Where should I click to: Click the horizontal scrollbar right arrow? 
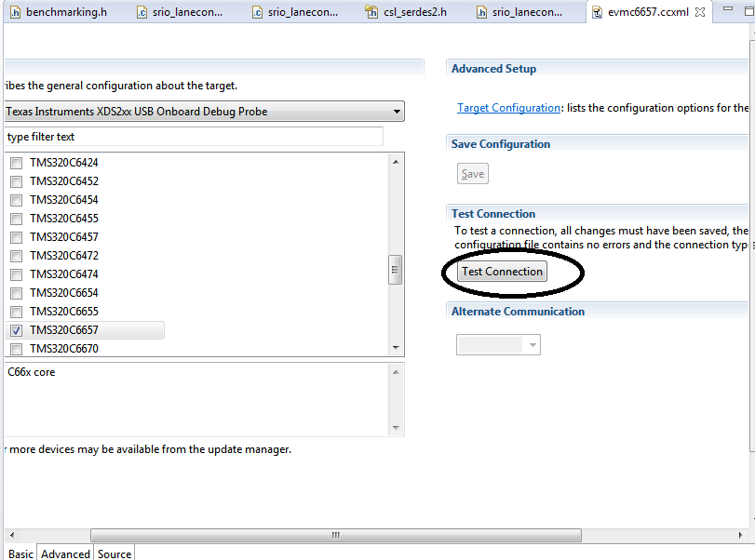tap(740, 535)
